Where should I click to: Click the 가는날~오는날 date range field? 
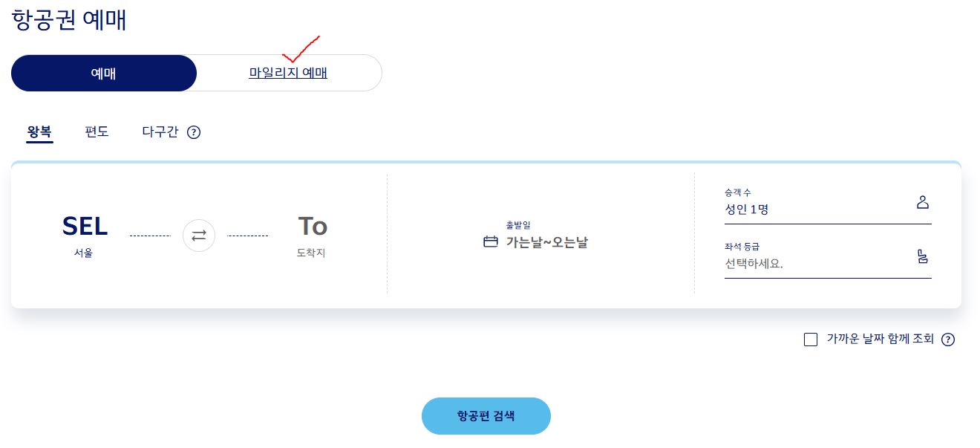pos(547,241)
